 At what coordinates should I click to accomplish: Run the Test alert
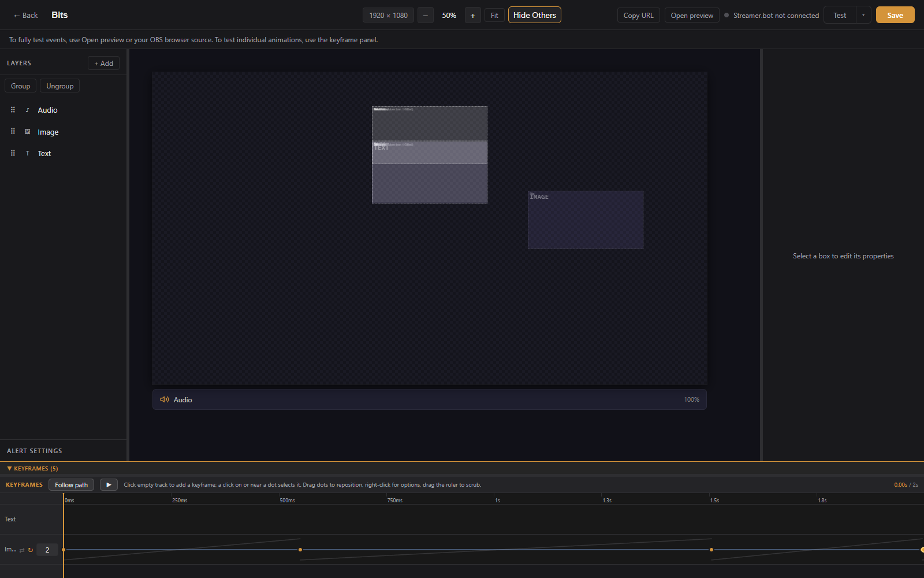(x=840, y=16)
